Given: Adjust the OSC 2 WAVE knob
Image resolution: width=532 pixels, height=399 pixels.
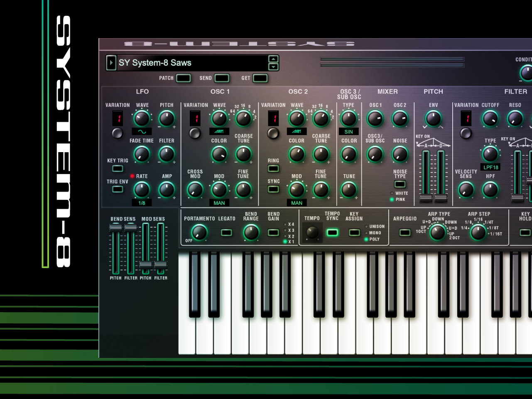Looking at the screenshot, I should tap(297, 119).
